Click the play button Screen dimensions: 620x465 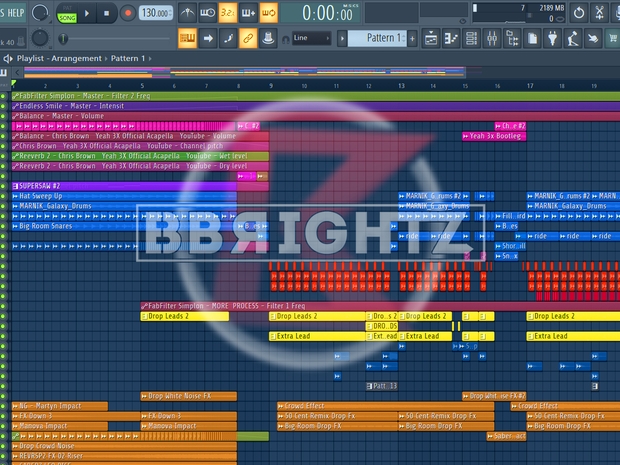87,13
